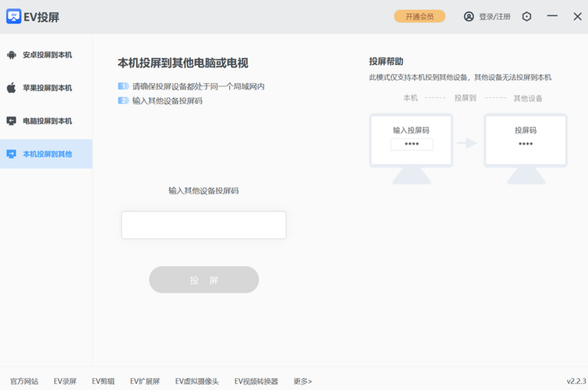Click the 投屏 cast button

pyautogui.click(x=204, y=280)
